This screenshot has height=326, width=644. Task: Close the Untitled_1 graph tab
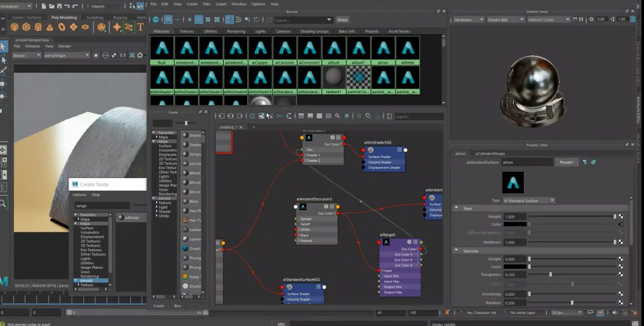coord(241,127)
